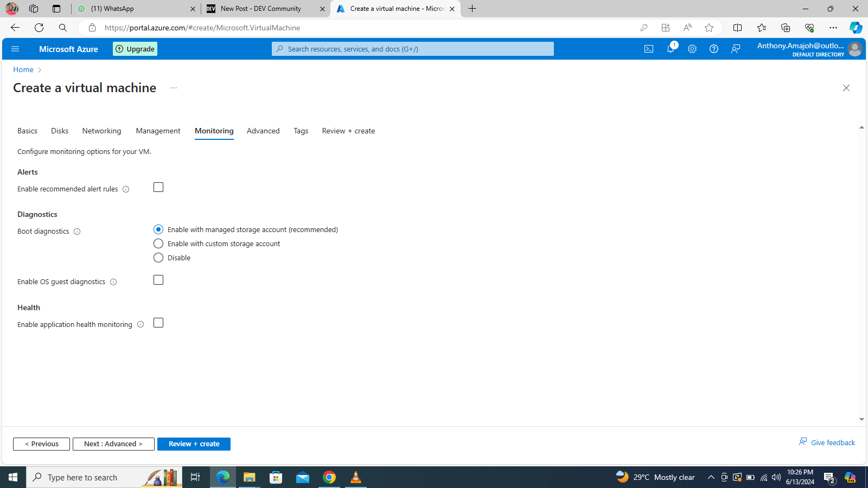Open Read aloud in the address bar

coord(687,28)
